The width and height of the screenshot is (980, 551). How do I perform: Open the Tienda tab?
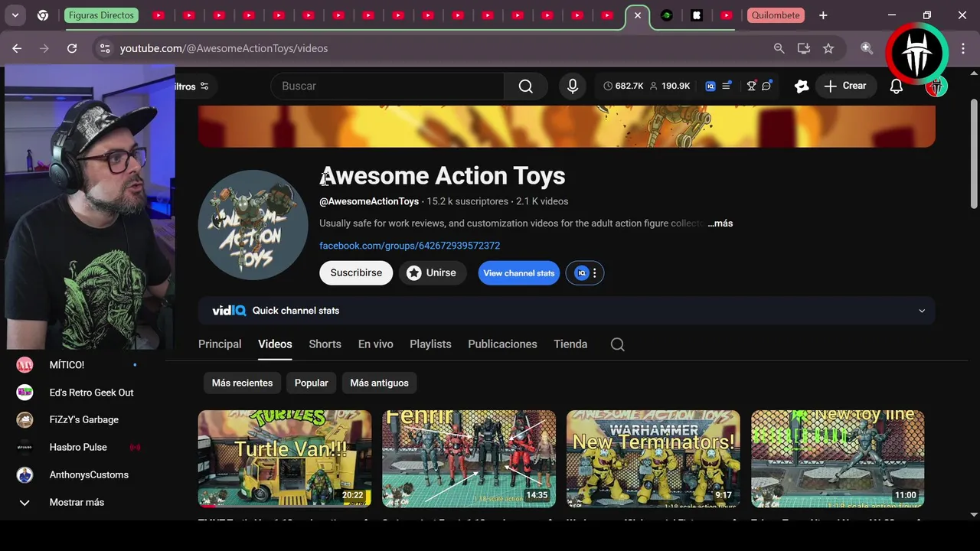570,344
